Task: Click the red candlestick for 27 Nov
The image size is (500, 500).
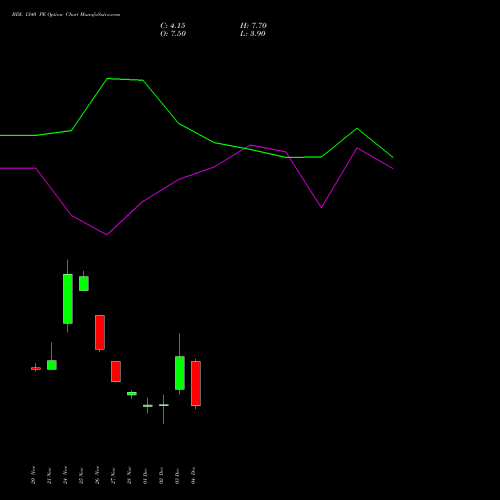Action: tap(116, 371)
